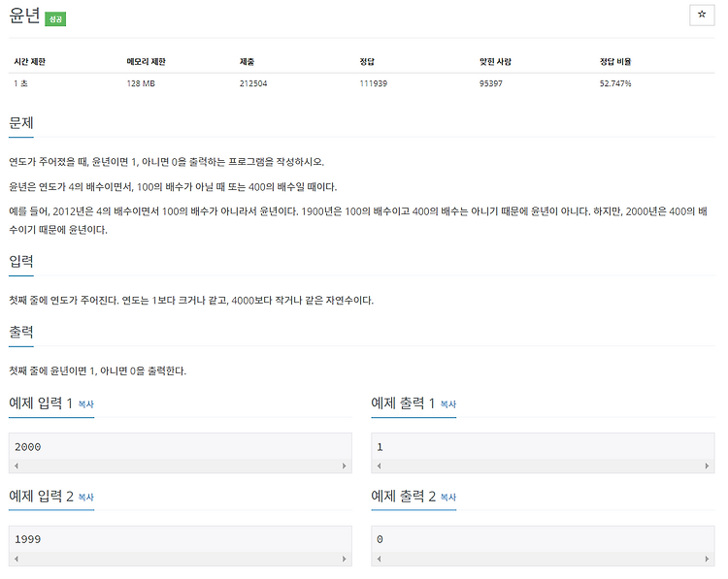Copy example output 1 via 복사 link
The width and height of the screenshot is (728, 579).
tap(448, 404)
